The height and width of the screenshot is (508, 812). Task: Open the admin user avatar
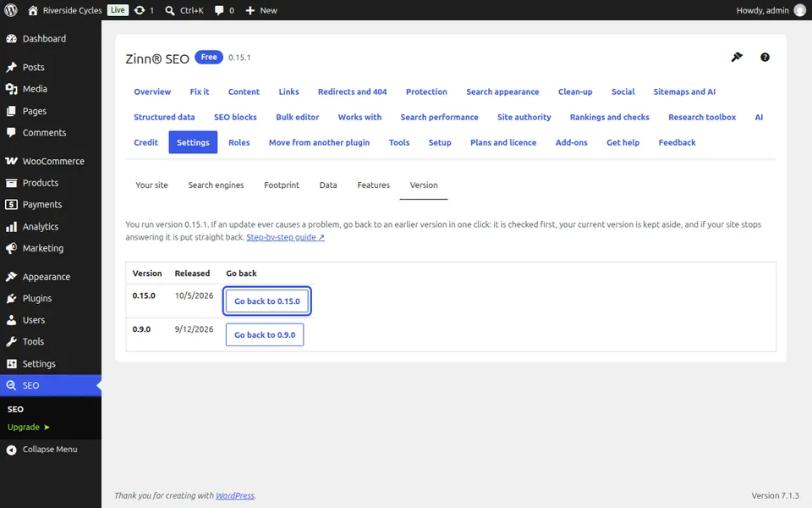[800, 10]
